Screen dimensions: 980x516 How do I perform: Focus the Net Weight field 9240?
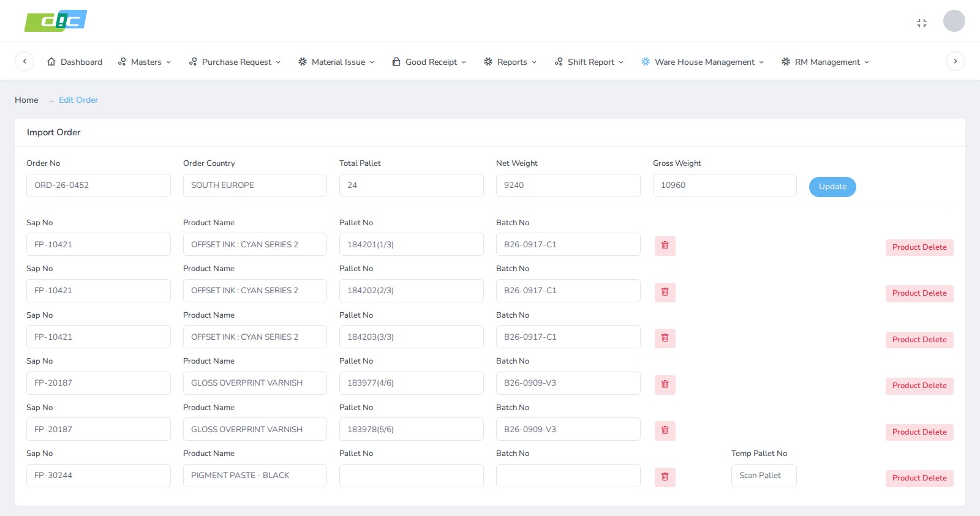point(568,185)
